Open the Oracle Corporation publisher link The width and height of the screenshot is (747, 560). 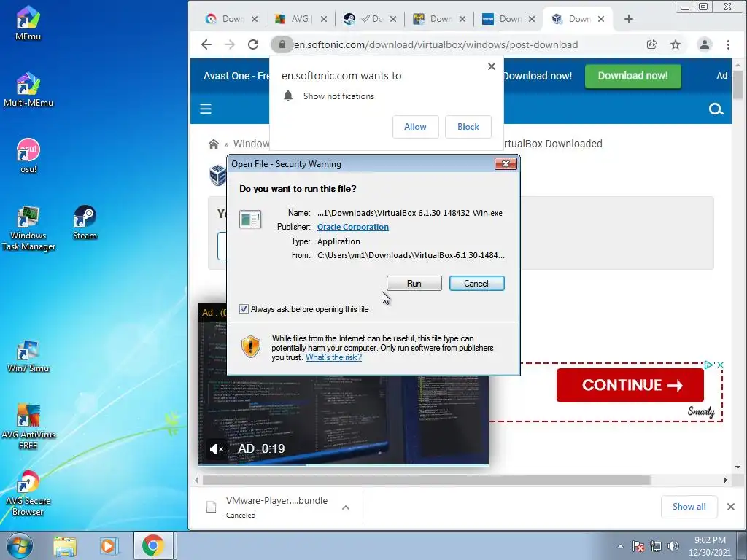tap(353, 227)
